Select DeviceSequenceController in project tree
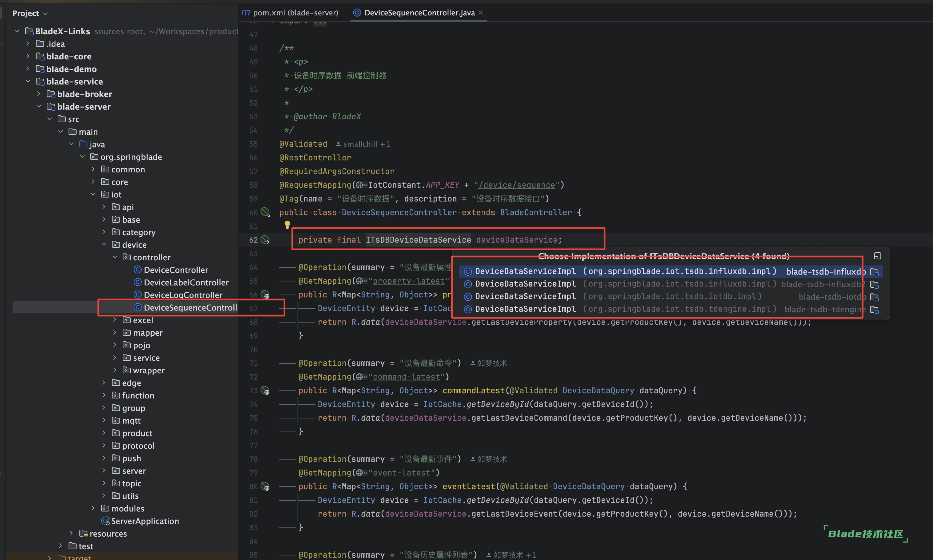Screen dimensions: 933x560 pos(191,308)
